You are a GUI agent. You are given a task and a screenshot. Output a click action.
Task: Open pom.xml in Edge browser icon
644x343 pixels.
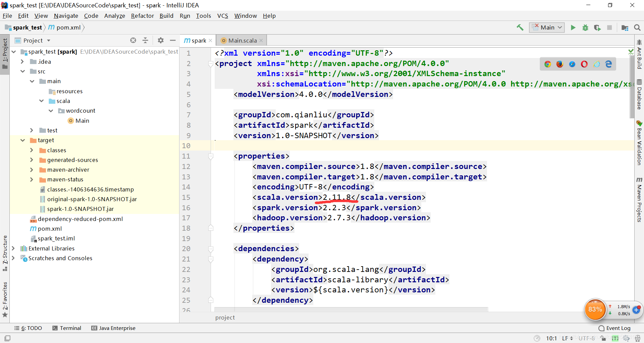609,64
